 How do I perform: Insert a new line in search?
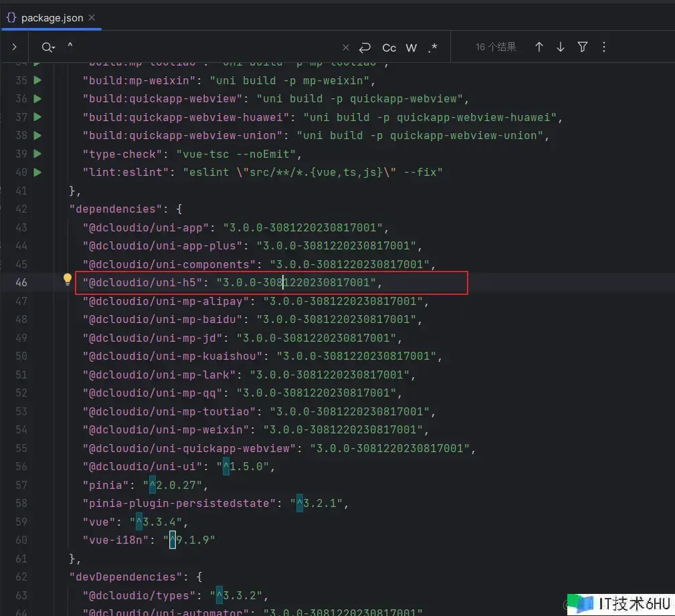click(x=365, y=47)
